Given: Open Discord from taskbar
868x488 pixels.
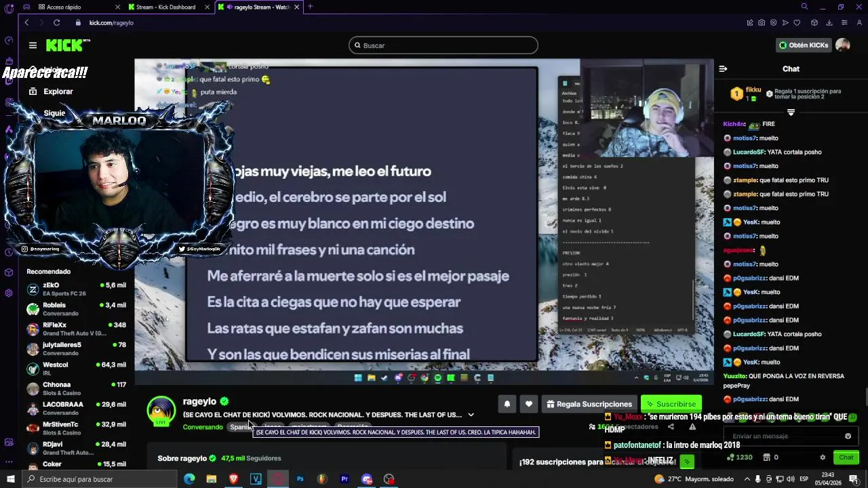Looking at the screenshot, I should pos(367,479).
